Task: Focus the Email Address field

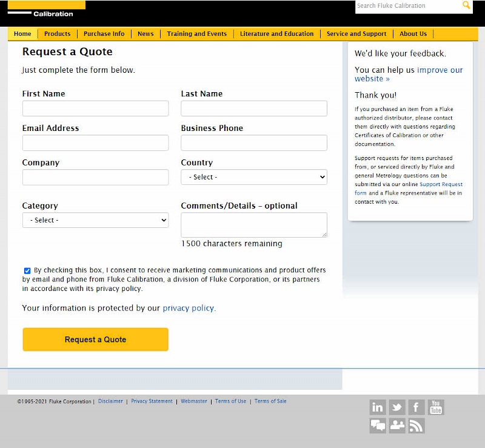Action: 95,143
